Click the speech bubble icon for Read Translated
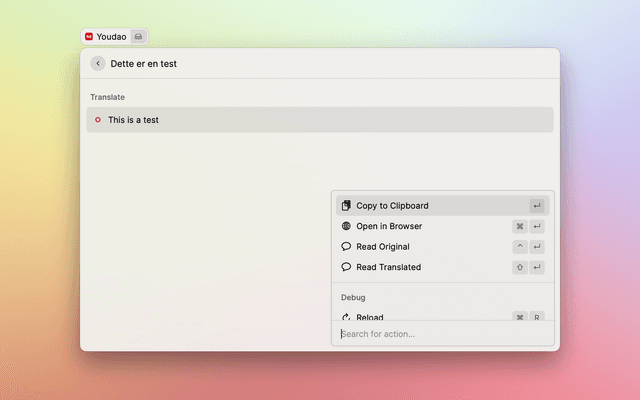 (346, 267)
